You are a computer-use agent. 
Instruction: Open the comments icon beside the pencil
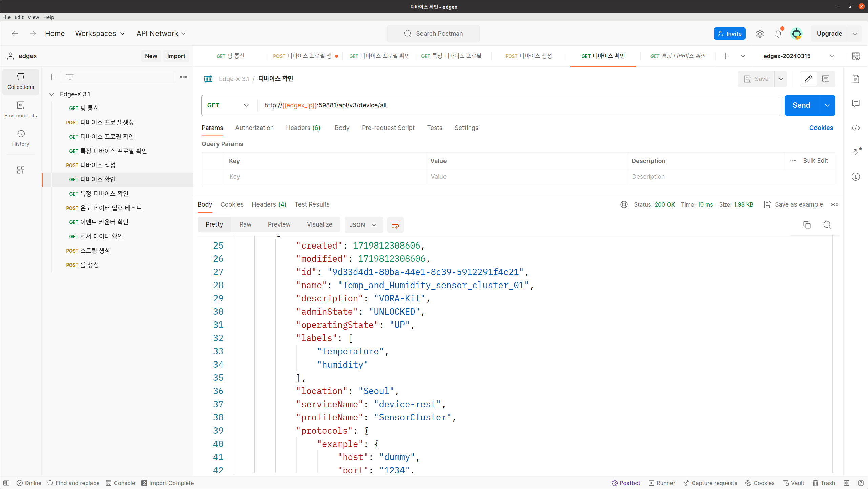pos(826,79)
